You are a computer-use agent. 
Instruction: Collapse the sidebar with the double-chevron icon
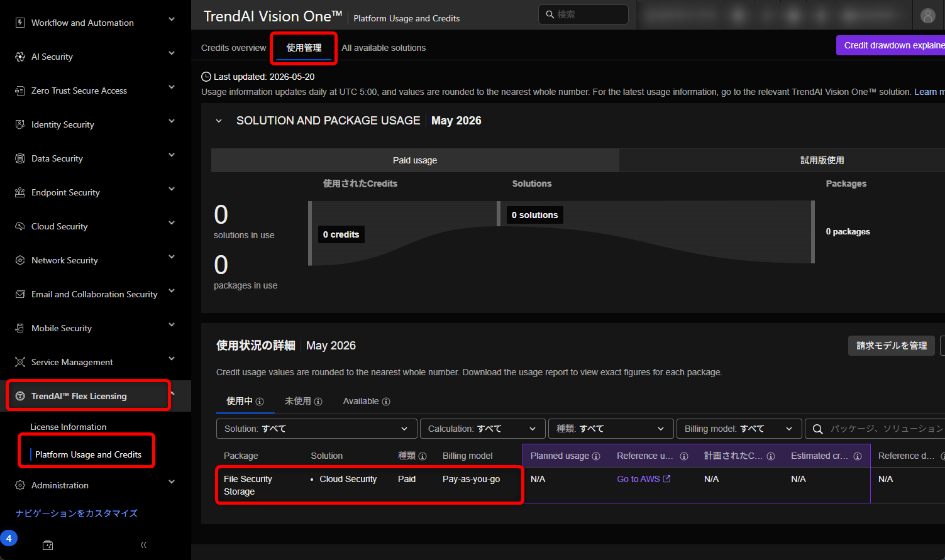tap(143, 545)
